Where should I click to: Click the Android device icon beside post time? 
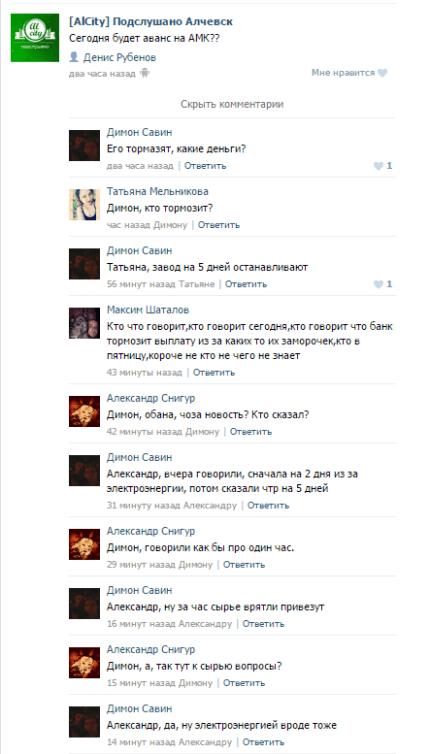tap(145, 74)
